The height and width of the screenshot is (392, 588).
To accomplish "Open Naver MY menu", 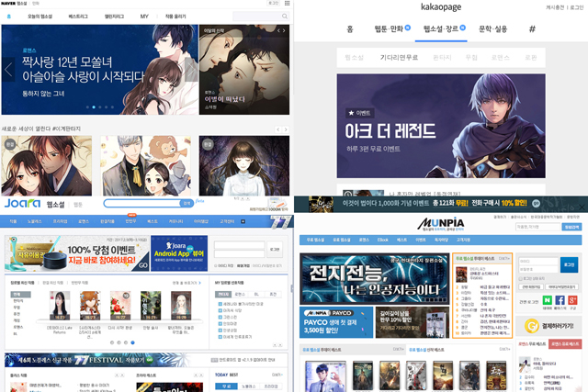I will (144, 17).
